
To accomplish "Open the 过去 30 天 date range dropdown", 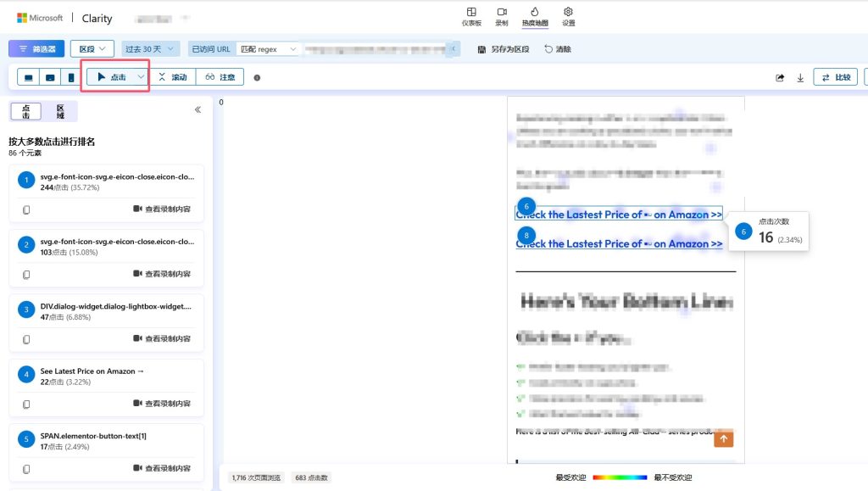I will [150, 48].
